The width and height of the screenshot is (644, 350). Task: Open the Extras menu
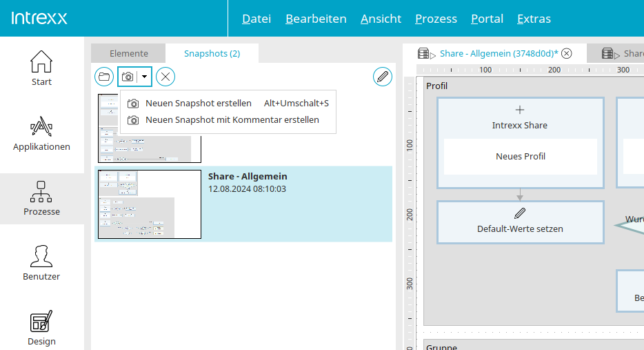click(x=534, y=19)
